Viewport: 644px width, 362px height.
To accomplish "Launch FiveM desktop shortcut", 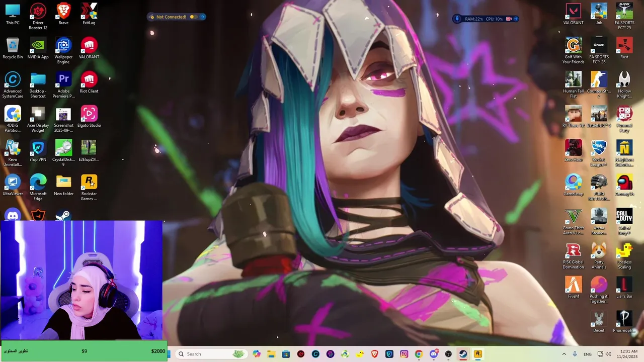I will click(574, 288).
